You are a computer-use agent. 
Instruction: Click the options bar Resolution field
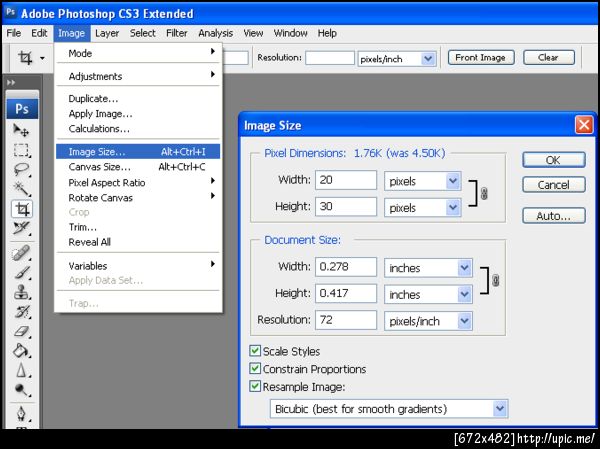pos(330,58)
